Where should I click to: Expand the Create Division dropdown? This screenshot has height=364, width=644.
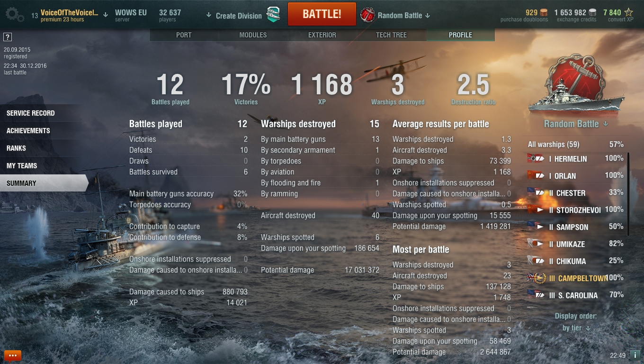(234, 16)
